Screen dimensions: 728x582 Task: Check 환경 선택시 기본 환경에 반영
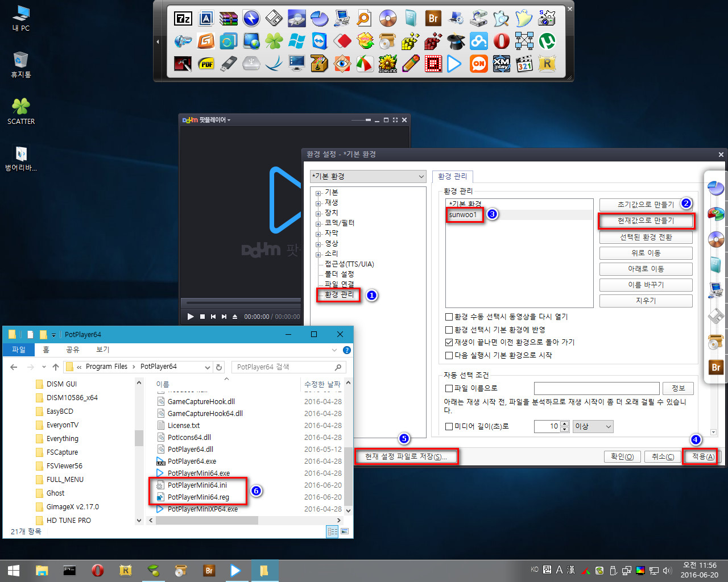(449, 330)
